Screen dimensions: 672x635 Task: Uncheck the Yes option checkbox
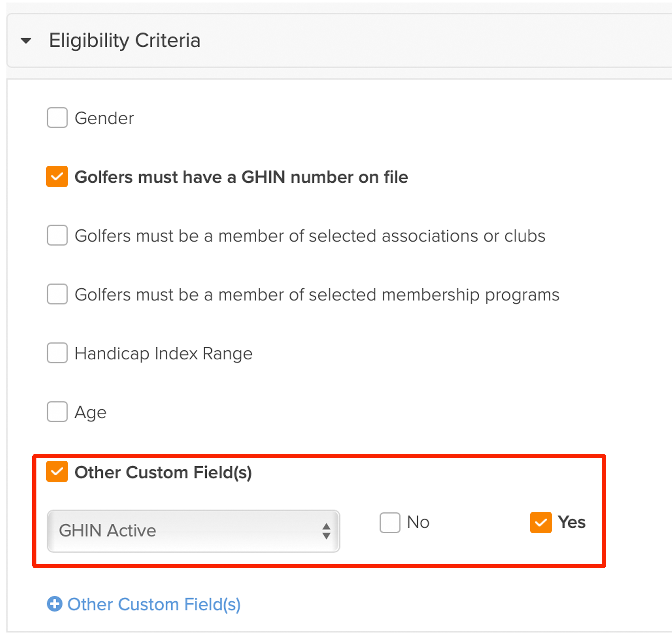(x=541, y=523)
